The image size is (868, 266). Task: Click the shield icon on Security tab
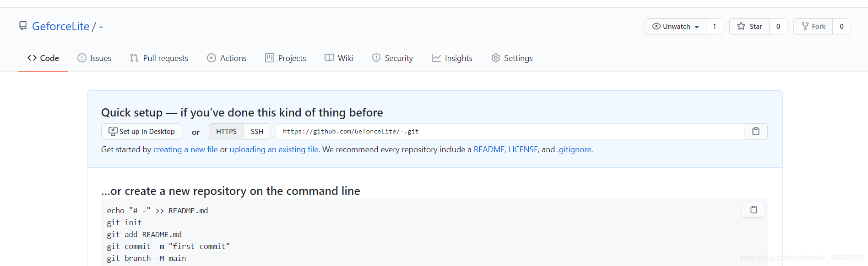[x=376, y=58]
